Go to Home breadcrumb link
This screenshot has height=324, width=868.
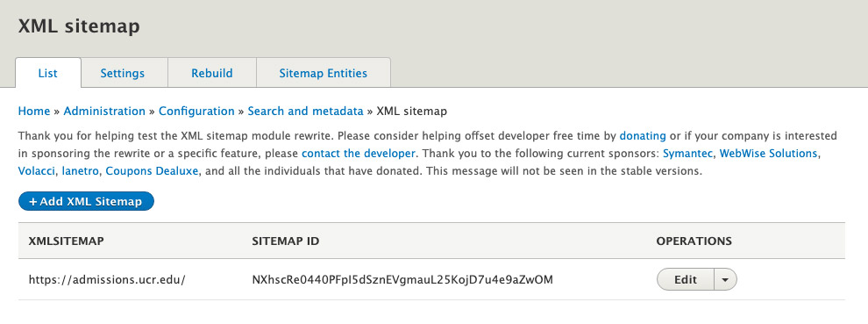(x=34, y=111)
